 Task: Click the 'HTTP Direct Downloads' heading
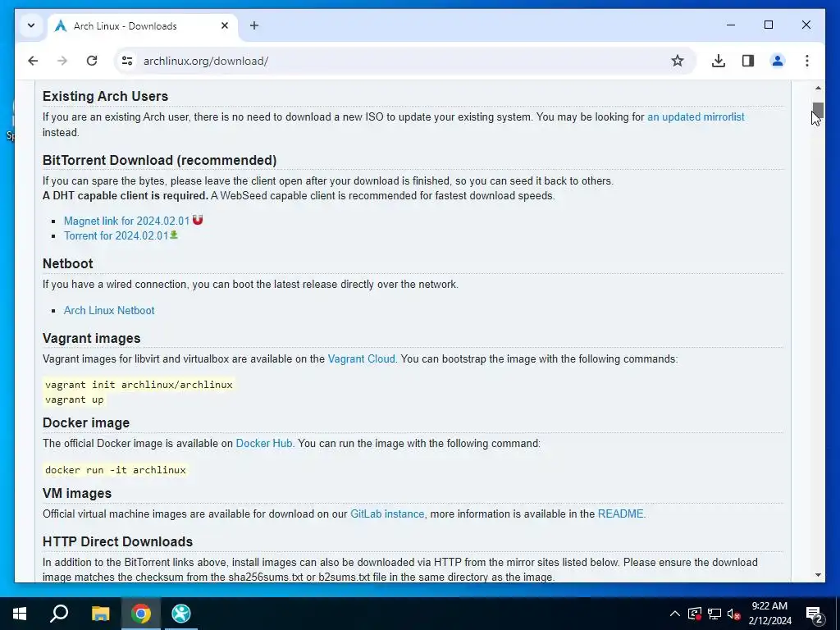pos(117,541)
